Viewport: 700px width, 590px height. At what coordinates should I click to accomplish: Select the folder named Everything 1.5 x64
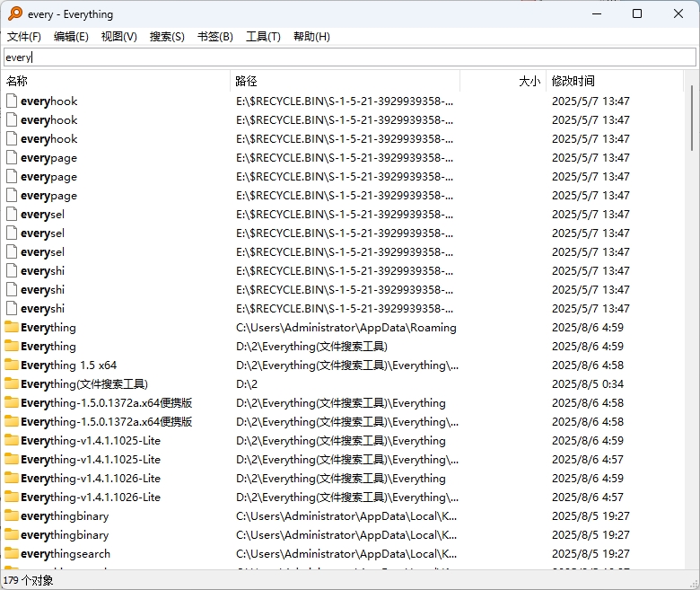tap(69, 365)
